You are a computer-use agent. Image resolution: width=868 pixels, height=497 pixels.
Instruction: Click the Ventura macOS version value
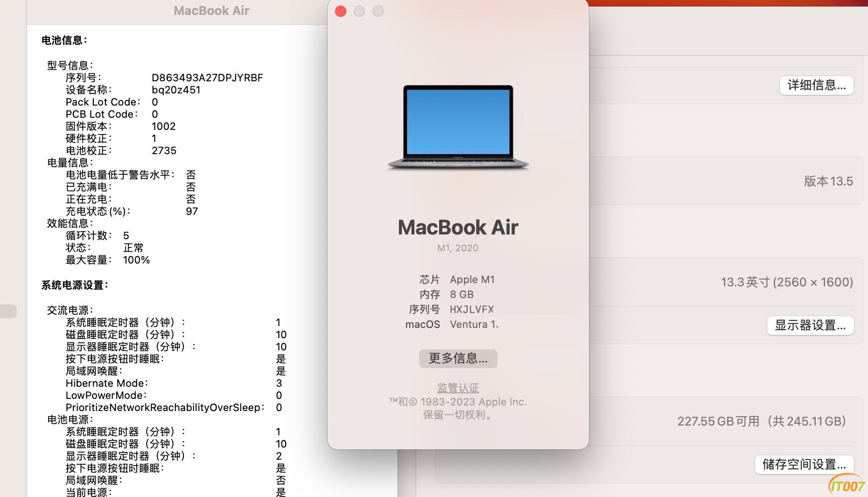474,324
